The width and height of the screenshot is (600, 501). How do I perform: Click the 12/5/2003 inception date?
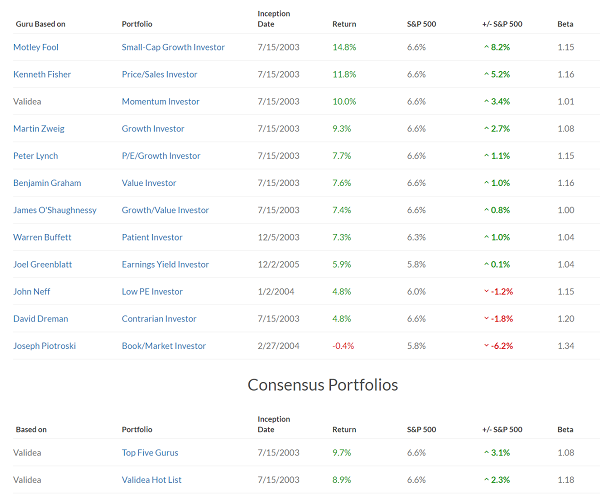click(279, 237)
